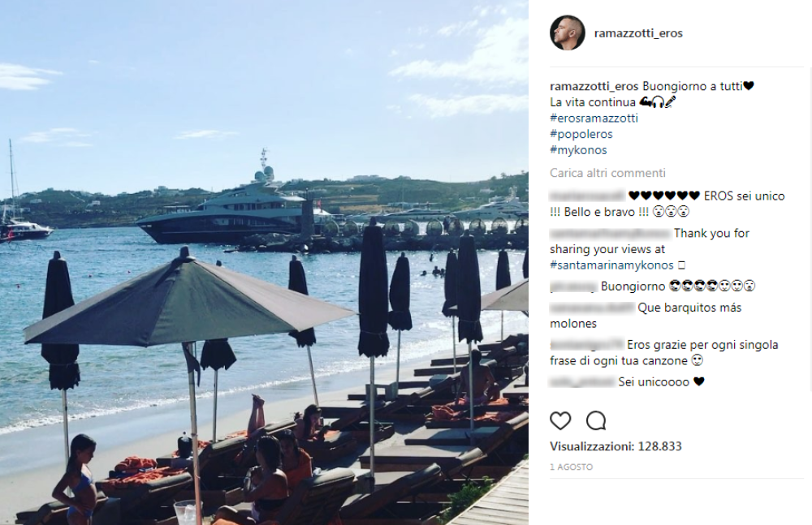Open the #popoleros hashtag
Image resolution: width=812 pixels, height=525 pixels.
[x=581, y=134]
